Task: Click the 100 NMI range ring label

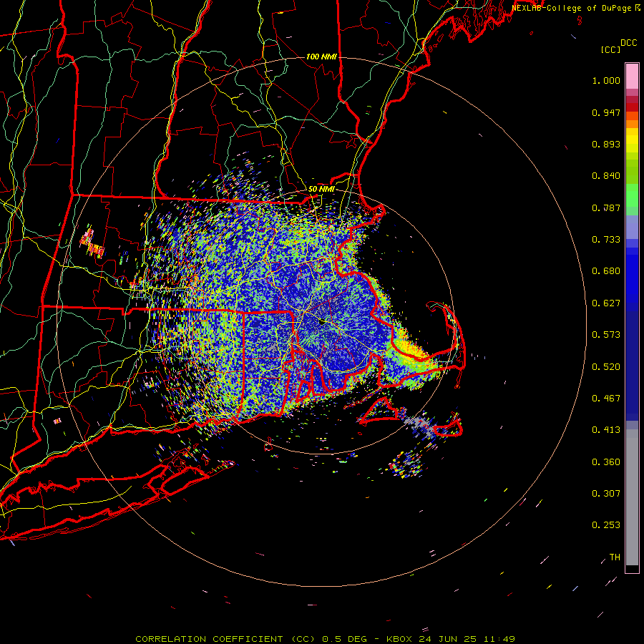Action: 321,57
